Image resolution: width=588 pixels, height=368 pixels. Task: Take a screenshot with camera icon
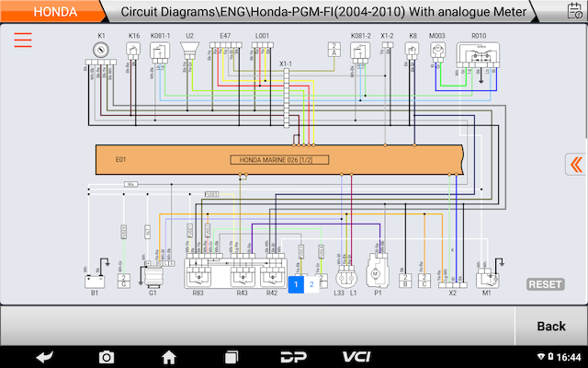click(x=107, y=357)
